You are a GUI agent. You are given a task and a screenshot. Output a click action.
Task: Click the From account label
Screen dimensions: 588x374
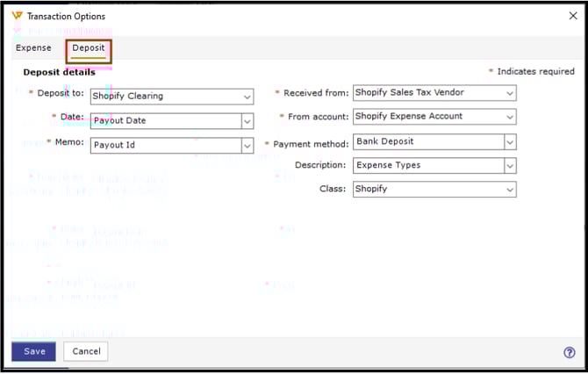(x=318, y=117)
